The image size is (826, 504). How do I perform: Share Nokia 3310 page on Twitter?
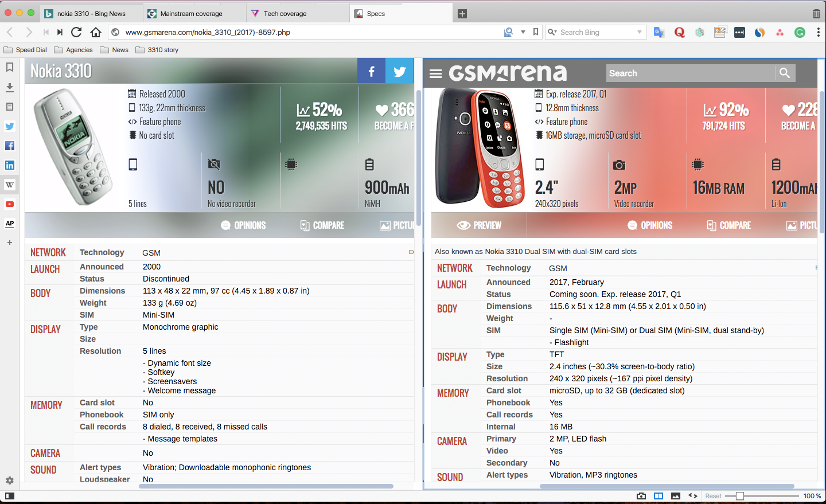point(400,71)
